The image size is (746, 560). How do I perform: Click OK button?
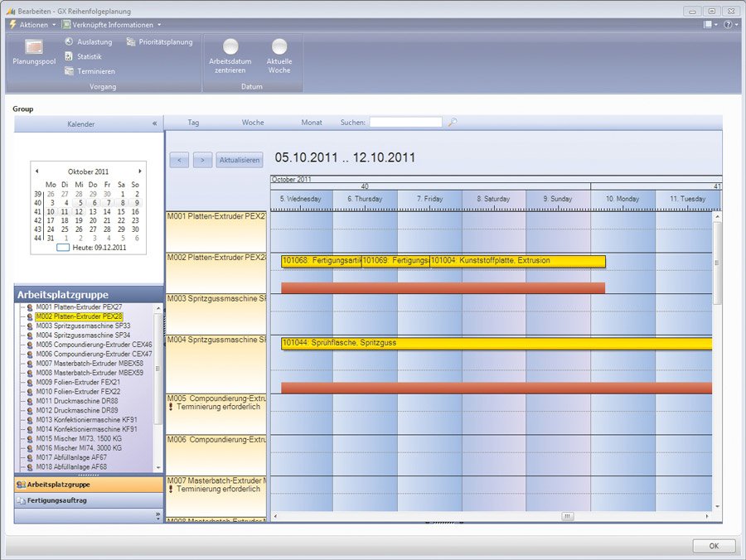tap(714, 546)
